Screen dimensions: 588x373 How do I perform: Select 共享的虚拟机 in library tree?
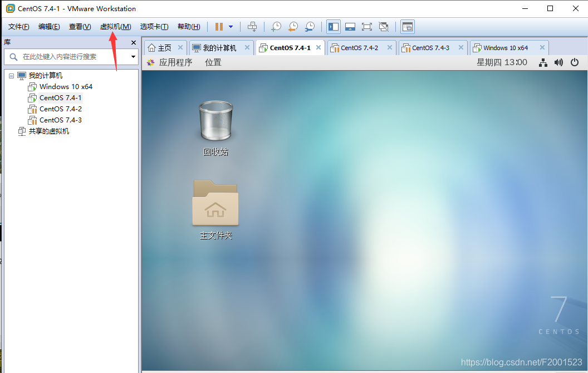[49, 131]
